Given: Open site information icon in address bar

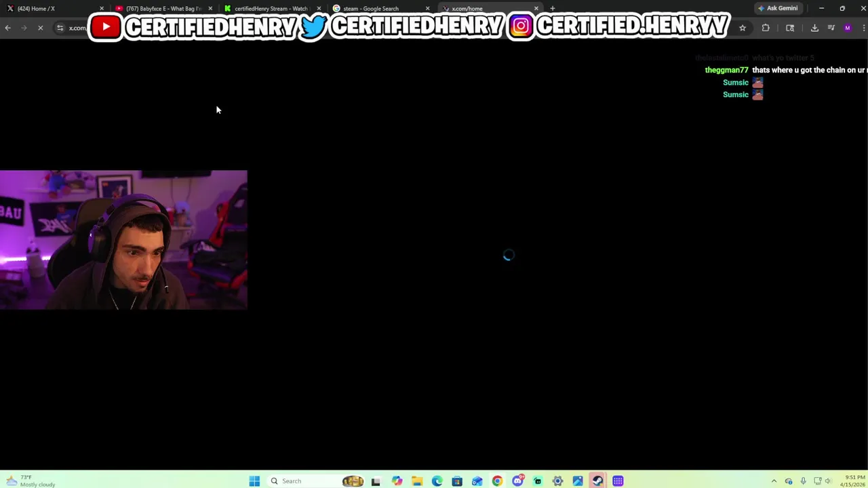Looking at the screenshot, I should [60, 28].
